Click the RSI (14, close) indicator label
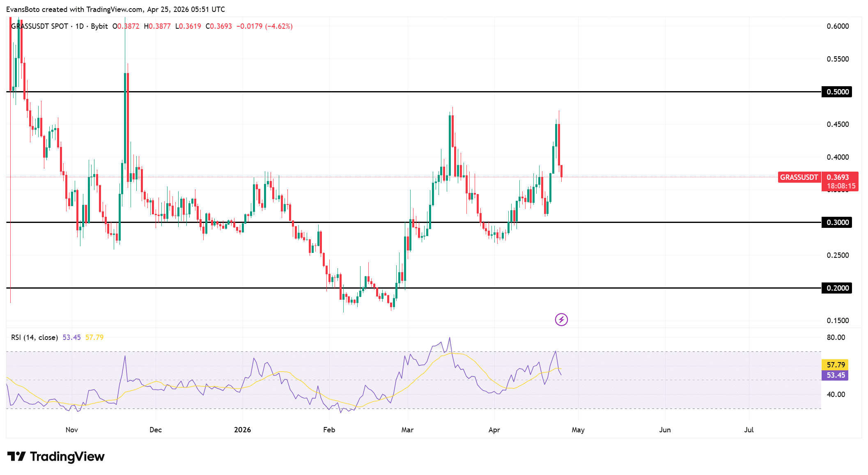868x475 pixels. [x=34, y=337]
